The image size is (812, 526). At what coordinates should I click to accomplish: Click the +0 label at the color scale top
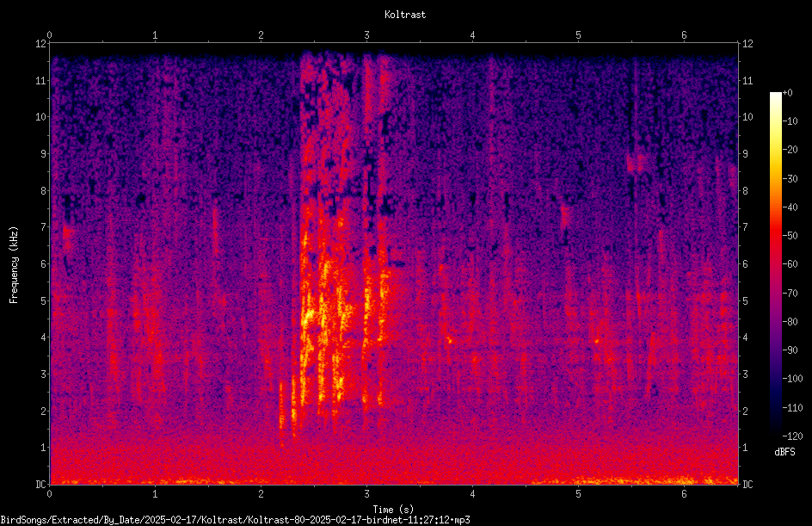click(x=788, y=93)
